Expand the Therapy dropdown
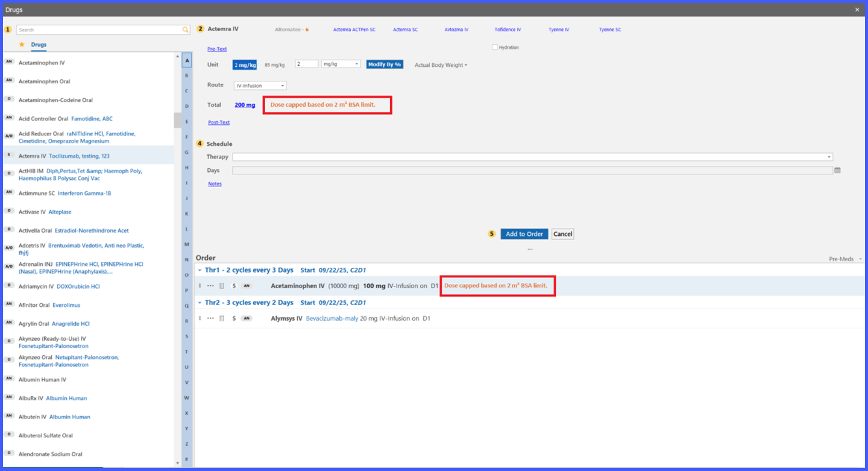The height and width of the screenshot is (471, 868). pyautogui.click(x=533, y=157)
